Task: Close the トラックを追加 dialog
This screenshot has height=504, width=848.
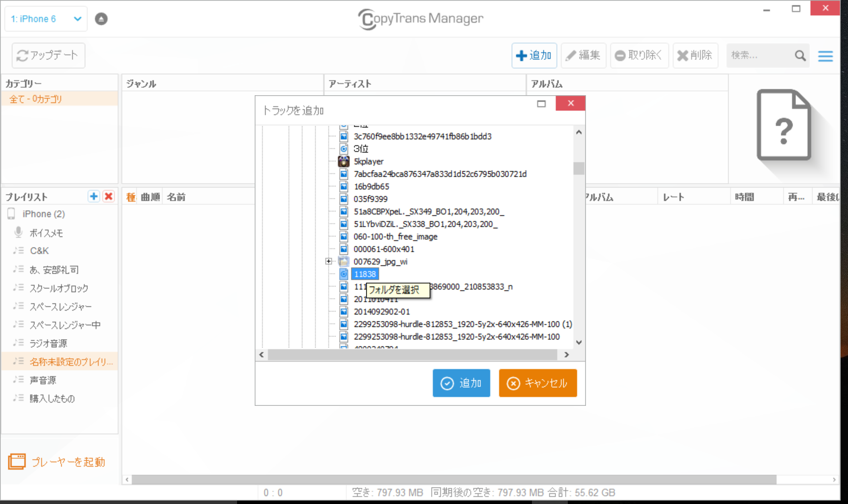Action: coord(570,103)
